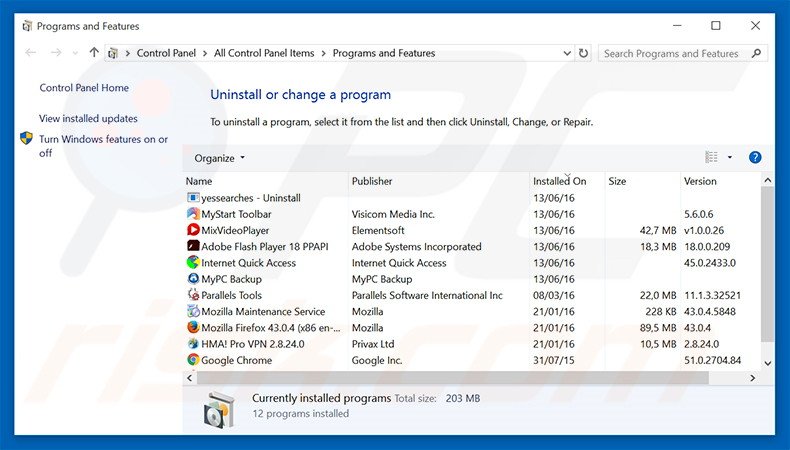Click the Parallels Tools icon

193,295
